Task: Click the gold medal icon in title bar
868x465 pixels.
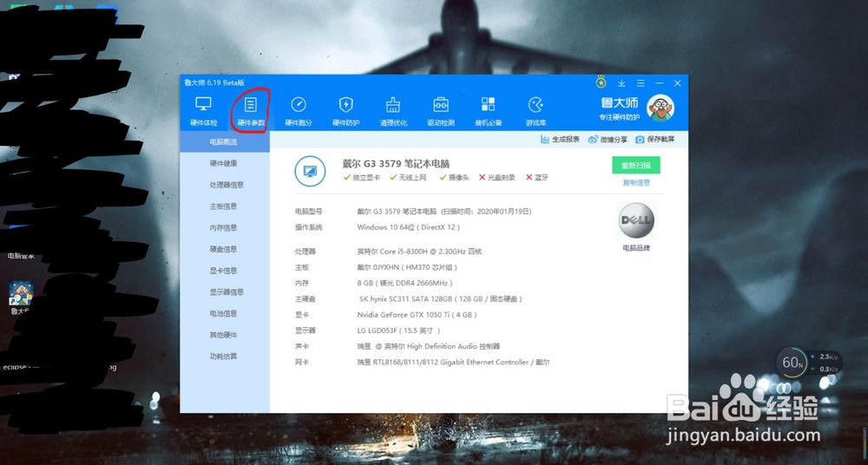Action: (602, 82)
